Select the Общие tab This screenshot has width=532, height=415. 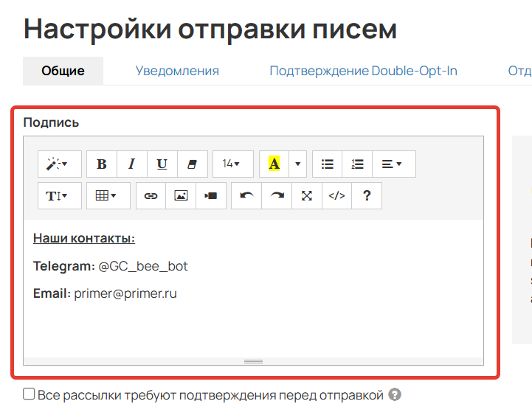tap(63, 71)
